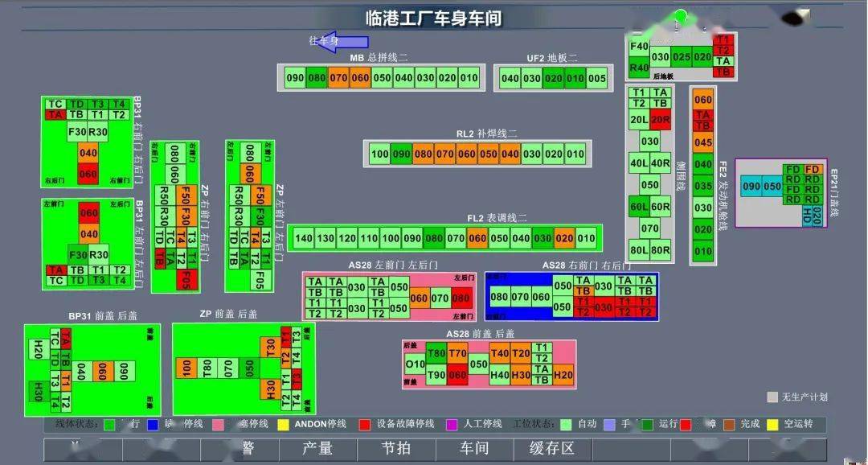Select station 005 on UF2 地板二
868x465 pixels.
(596, 79)
